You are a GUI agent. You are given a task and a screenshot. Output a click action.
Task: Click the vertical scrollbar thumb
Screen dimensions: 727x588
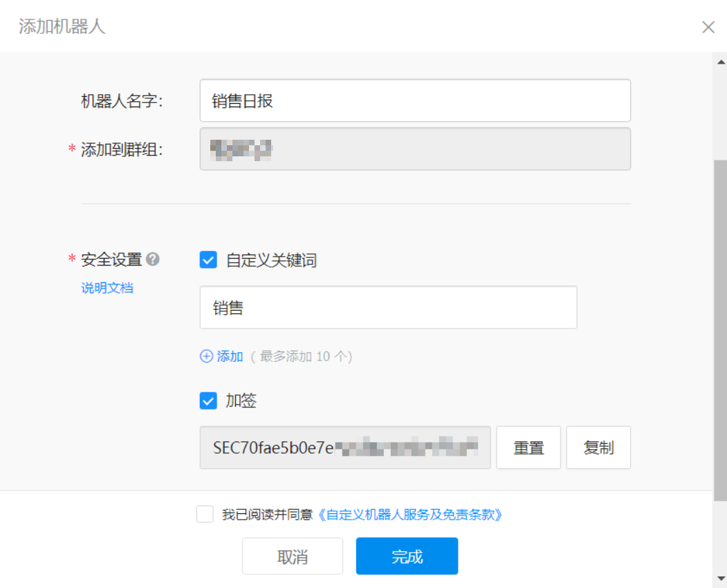point(721,330)
